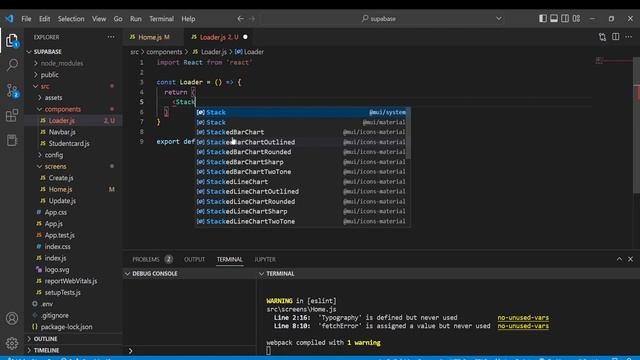This screenshot has width=640, height=360.
Task: Switch to the Problems panel tab
Action: click(x=152, y=260)
